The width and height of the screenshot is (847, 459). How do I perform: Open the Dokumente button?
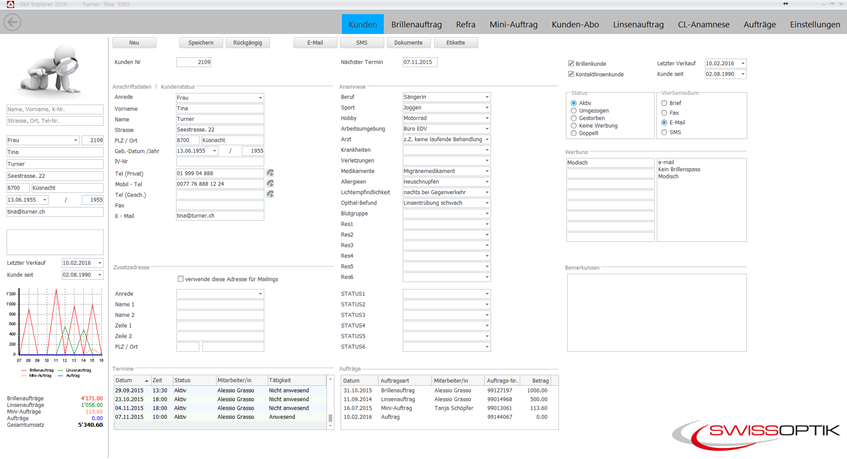click(408, 43)
